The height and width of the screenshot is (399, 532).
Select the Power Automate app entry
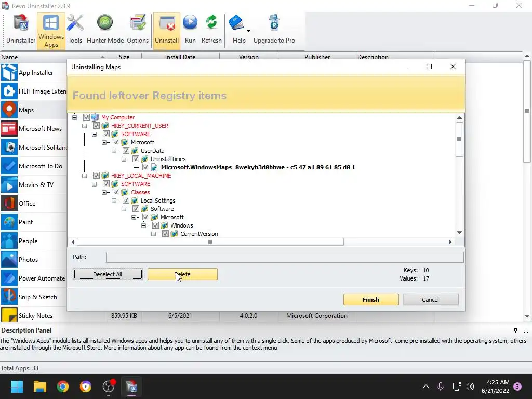point(34,278)
